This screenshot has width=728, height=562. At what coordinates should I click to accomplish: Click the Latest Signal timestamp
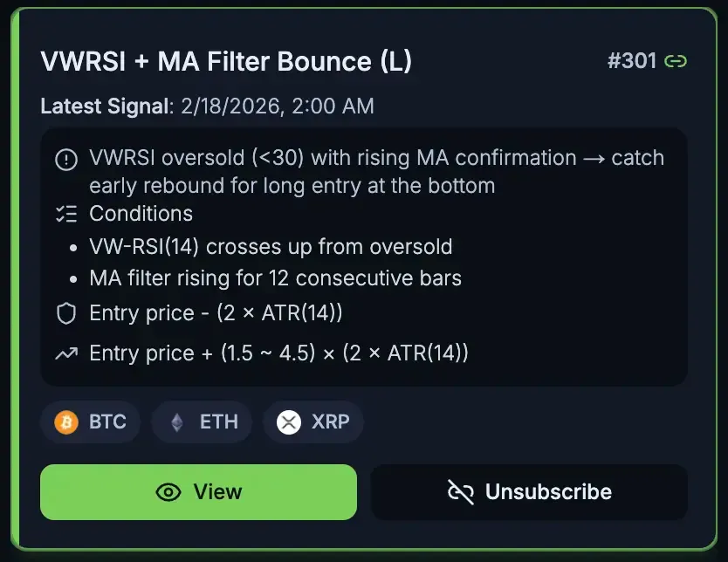(x=278, y=106)
